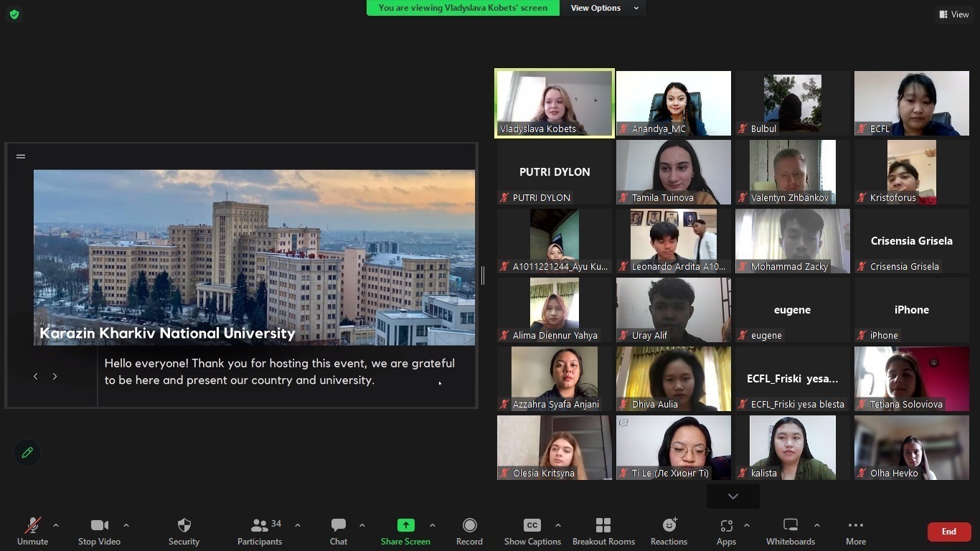The image size is (980, 551).
Task: Select Valentyn Zhbankov's video tile
Action: click(793, 172)
